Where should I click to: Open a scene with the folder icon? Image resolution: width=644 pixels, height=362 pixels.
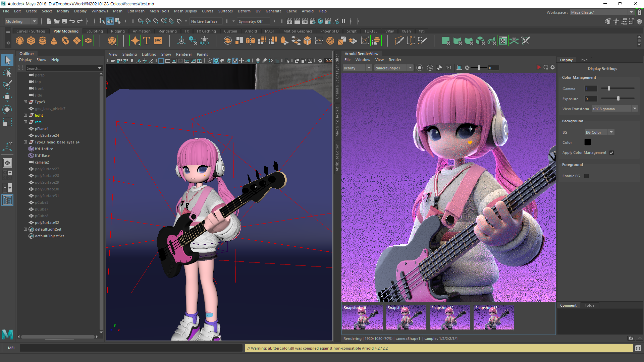point(57,21)
